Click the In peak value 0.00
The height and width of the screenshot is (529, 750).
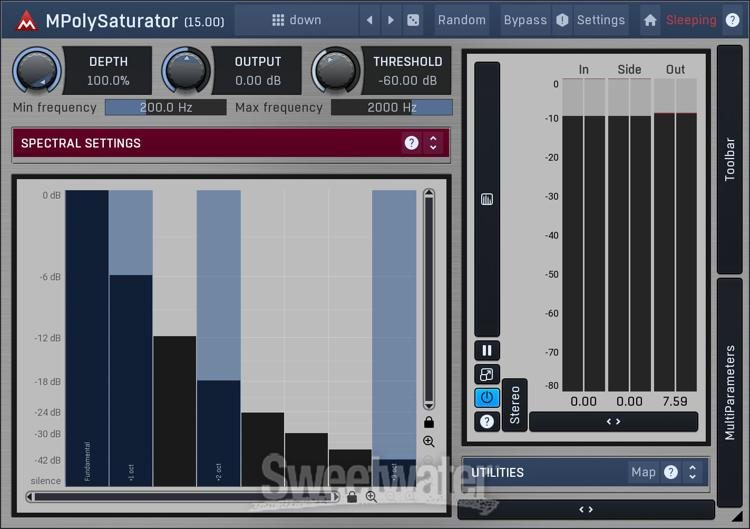tap(584, 401)
